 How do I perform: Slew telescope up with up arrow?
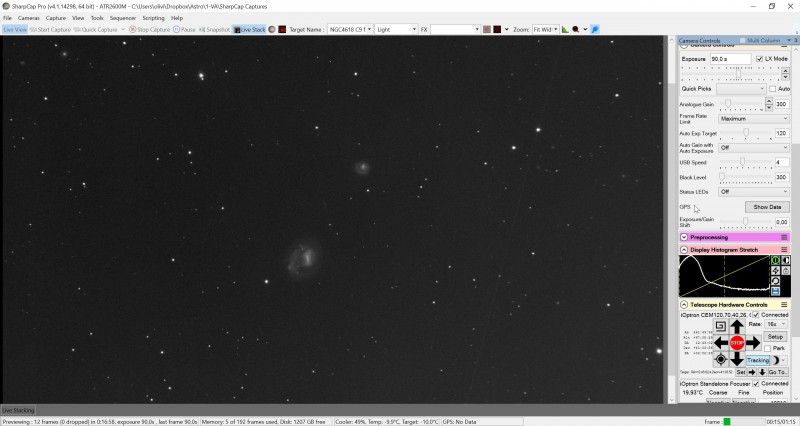point(737,327)
